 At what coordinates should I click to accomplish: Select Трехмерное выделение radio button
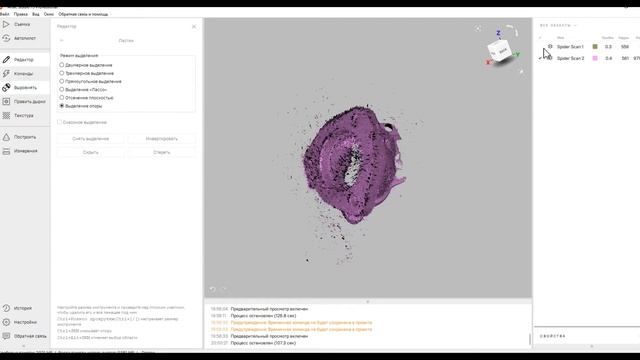point(62,73)
